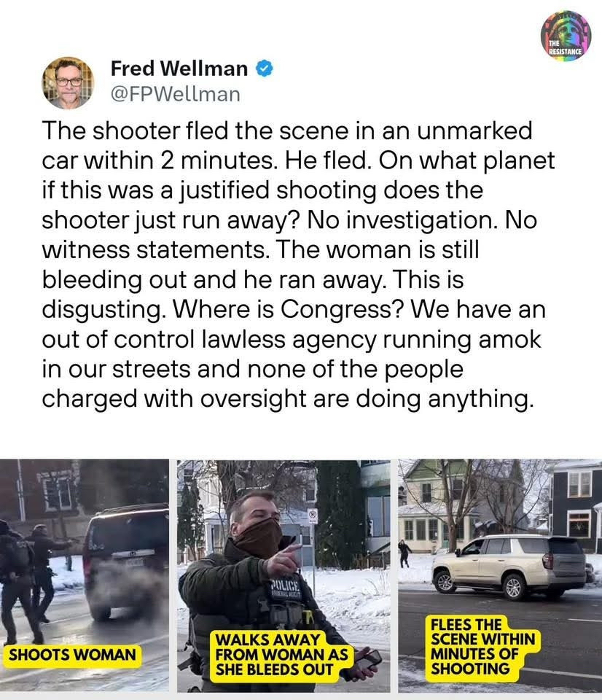Viewport: 602px width, 700px height.
Task: Open the Fred Wellman display name
Action: click(x=179, y=69)
